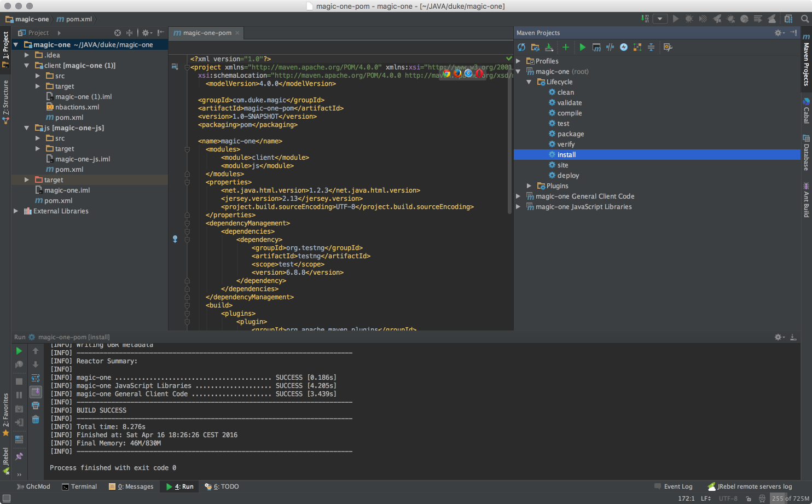This screenshot has width=812, height=504.
Task: Expand the External Libraries tree node
Action: 16,211
